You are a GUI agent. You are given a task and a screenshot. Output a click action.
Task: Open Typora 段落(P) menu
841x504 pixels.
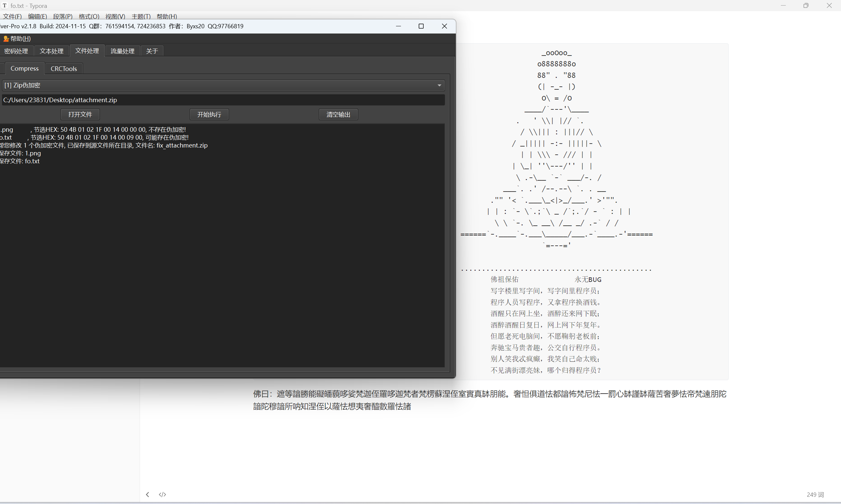(x=63, y=16)
